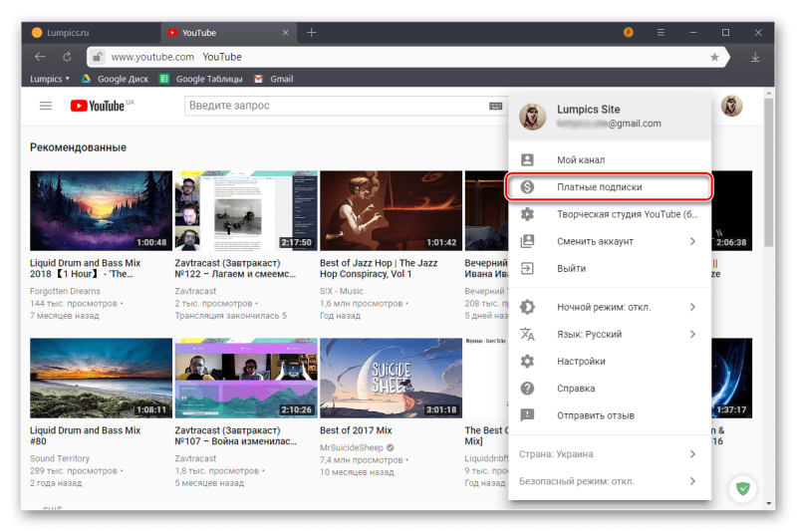Viewport: 797px width, 532px height.
Task: Open Forgotten Dreams channel link
Action: tap(65, 291)
